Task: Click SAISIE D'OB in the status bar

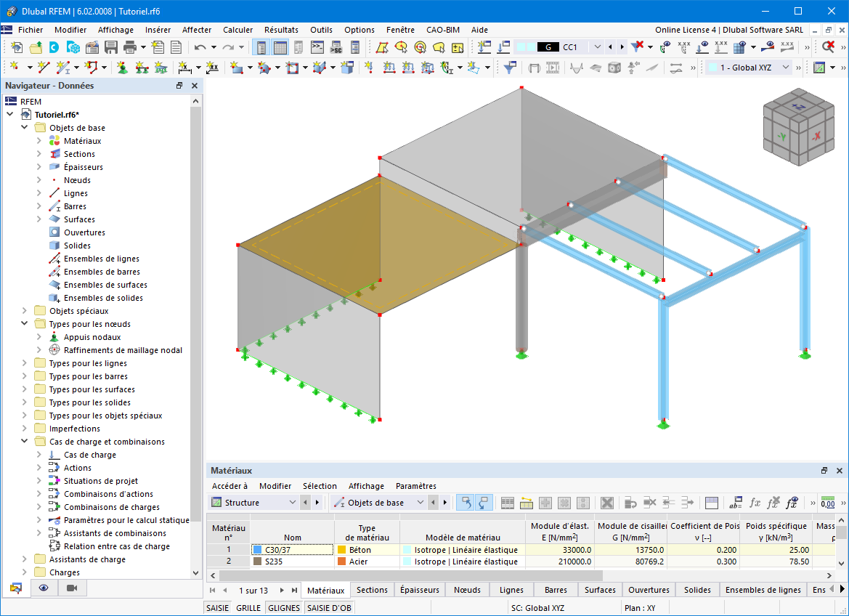Action: 328,607
